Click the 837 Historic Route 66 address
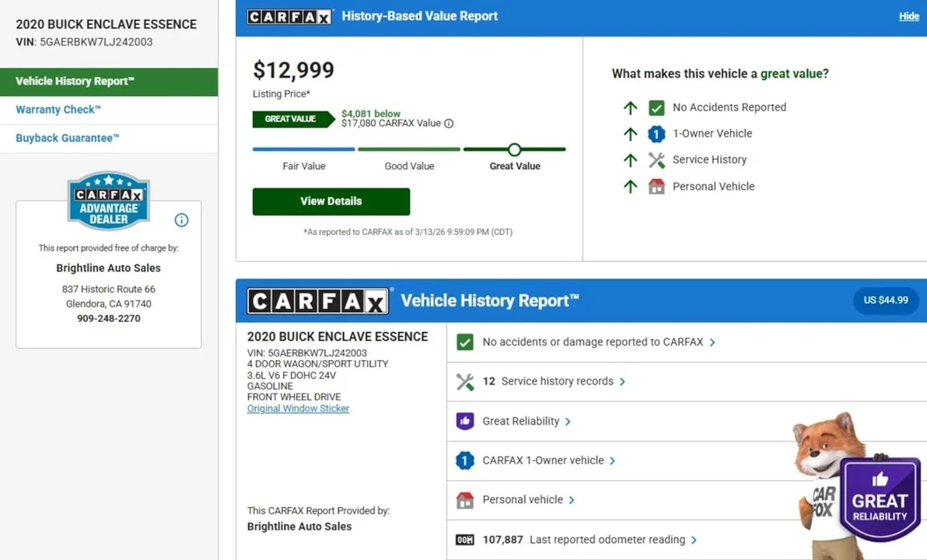Image resolution: width=927 pixels, height=560 pixels. pos(109,289)
